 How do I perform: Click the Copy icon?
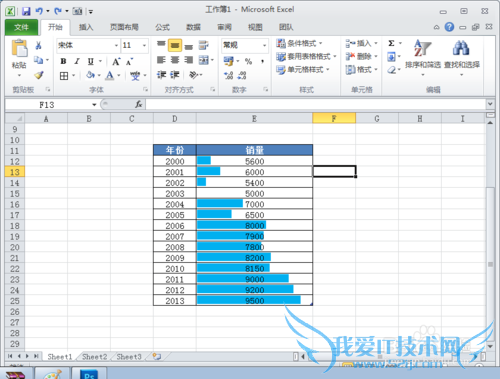(38, 60)
